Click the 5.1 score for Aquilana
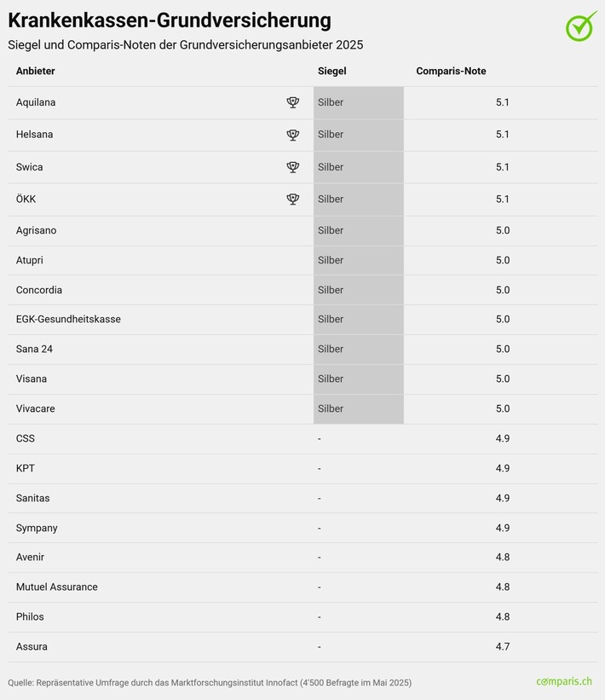 (x=502, y=102)
